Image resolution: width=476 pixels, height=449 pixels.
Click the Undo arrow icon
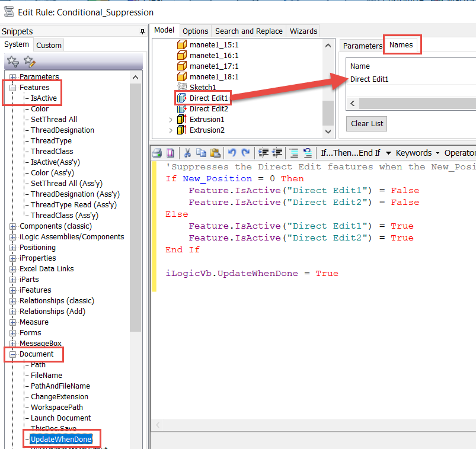pos(232,153)
